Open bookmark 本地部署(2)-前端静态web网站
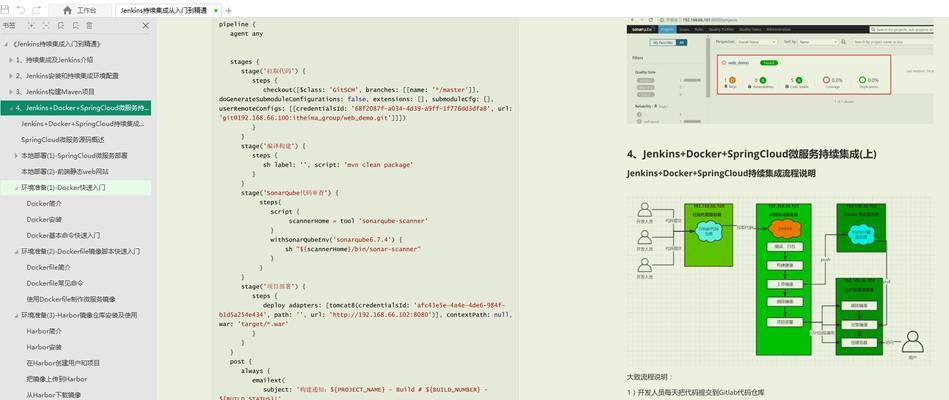This screenshot has width=949, height=400. click(64, 171)
